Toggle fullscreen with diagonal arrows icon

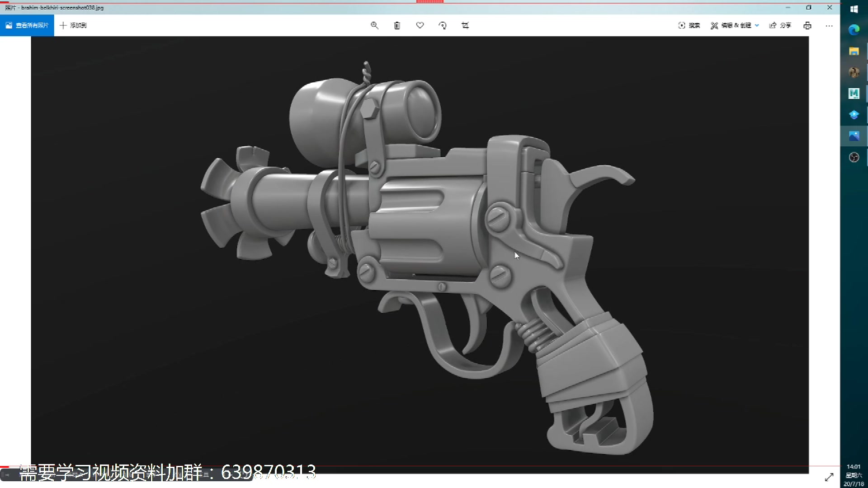(829, 477)
